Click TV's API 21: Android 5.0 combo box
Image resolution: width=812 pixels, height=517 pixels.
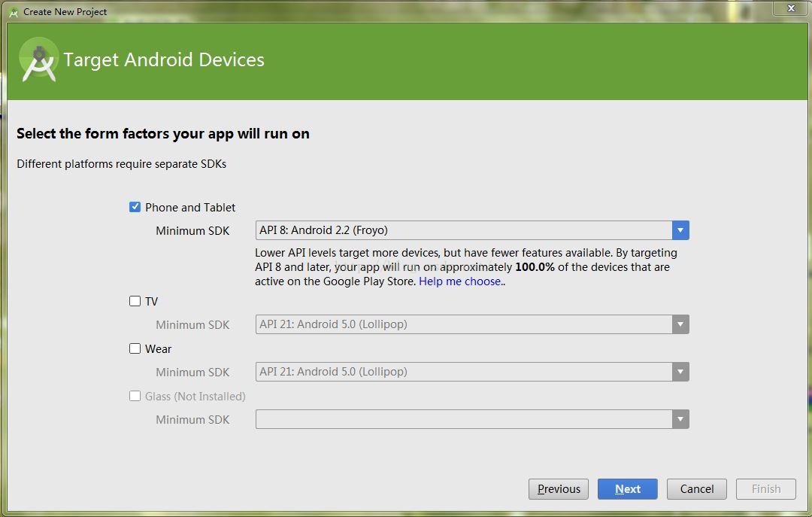point(472,324)
